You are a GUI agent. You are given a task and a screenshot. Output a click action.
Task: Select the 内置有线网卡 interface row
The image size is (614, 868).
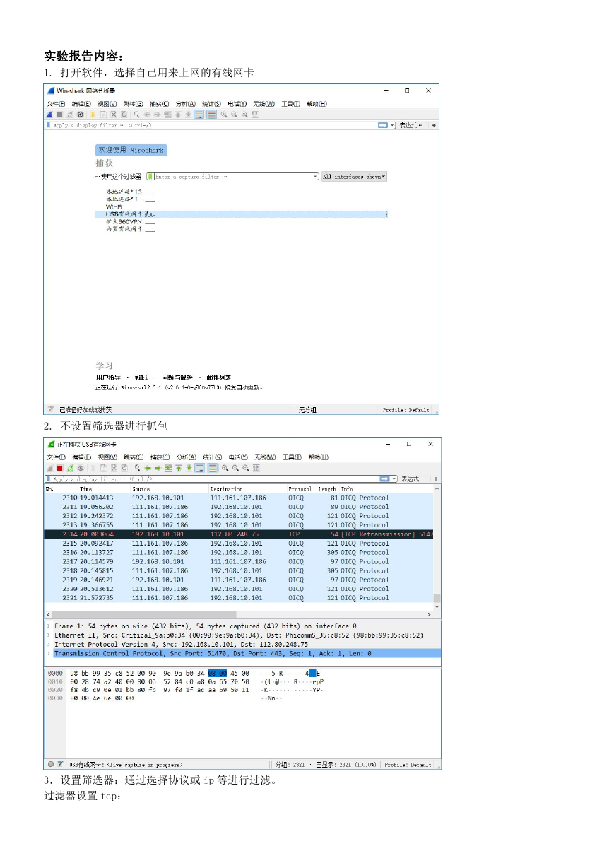tap(124, 229)
